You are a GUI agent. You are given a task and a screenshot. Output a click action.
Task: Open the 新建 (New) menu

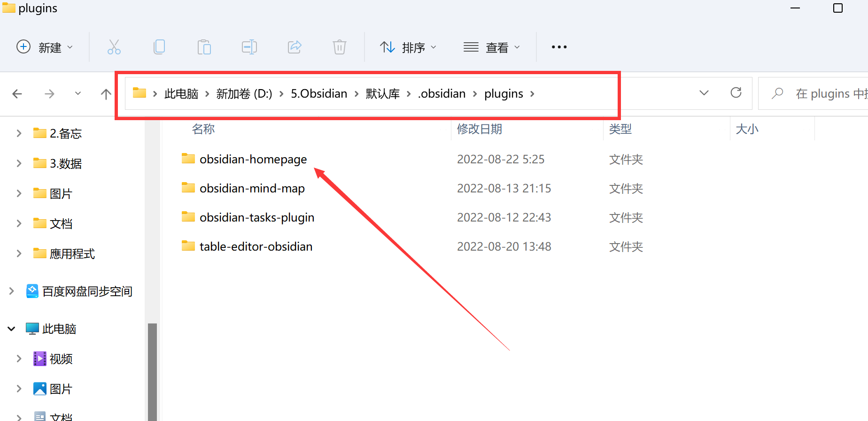[x=45, y=47]
